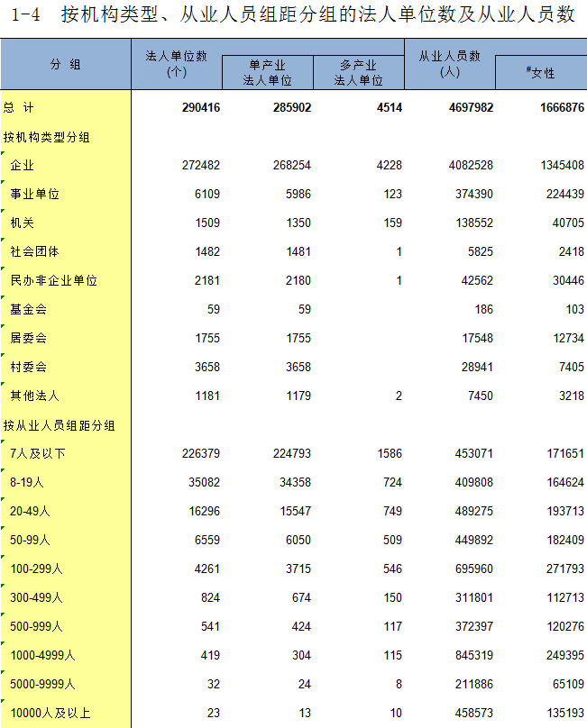This screenshot has height=728, width=587.
Task: Click cell value 186
Action: click(483, 309)
